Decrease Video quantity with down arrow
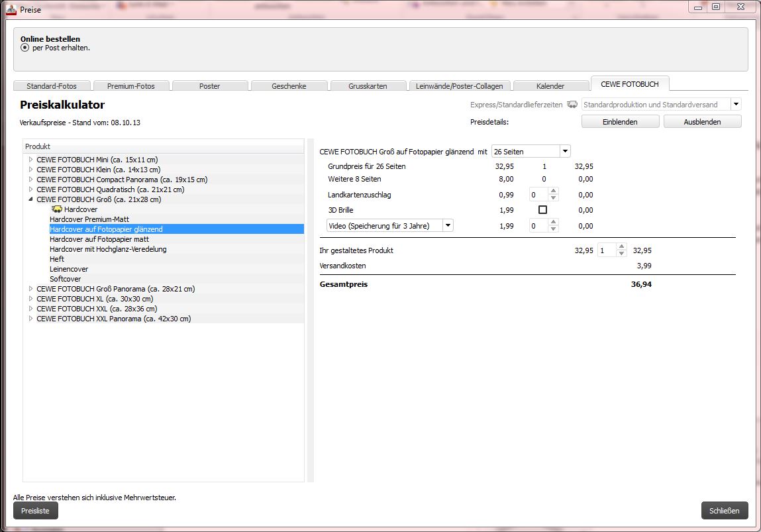 [554, 229]
